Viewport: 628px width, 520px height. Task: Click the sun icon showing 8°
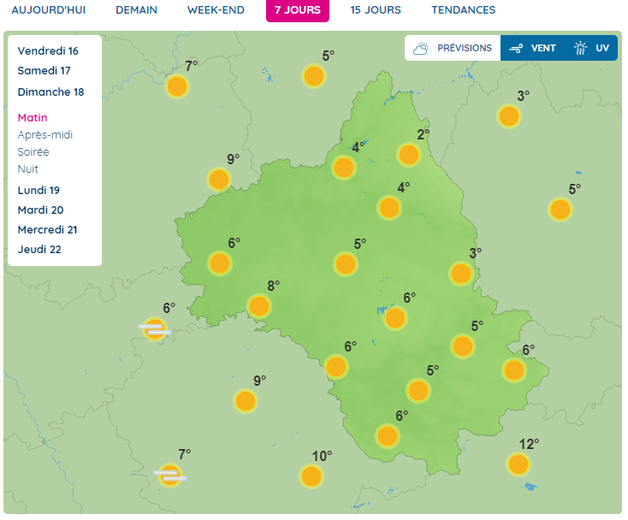pyautogui.click(x=259, y=306)
